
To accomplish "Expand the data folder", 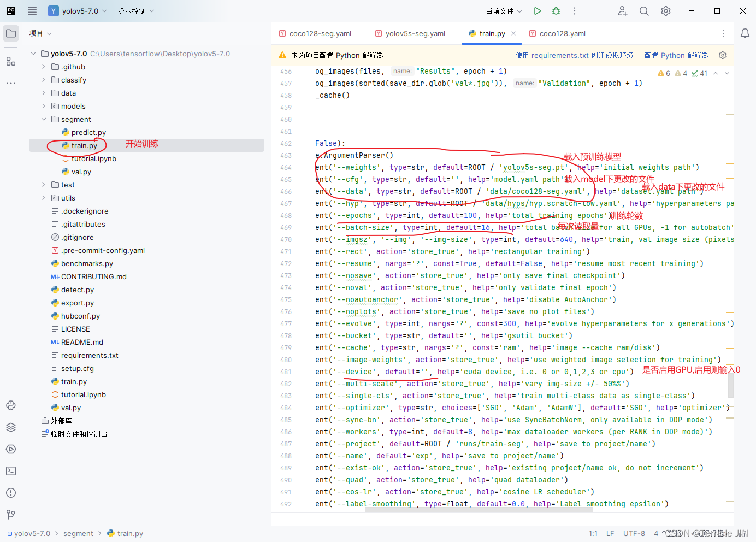I will click(43, 93).
